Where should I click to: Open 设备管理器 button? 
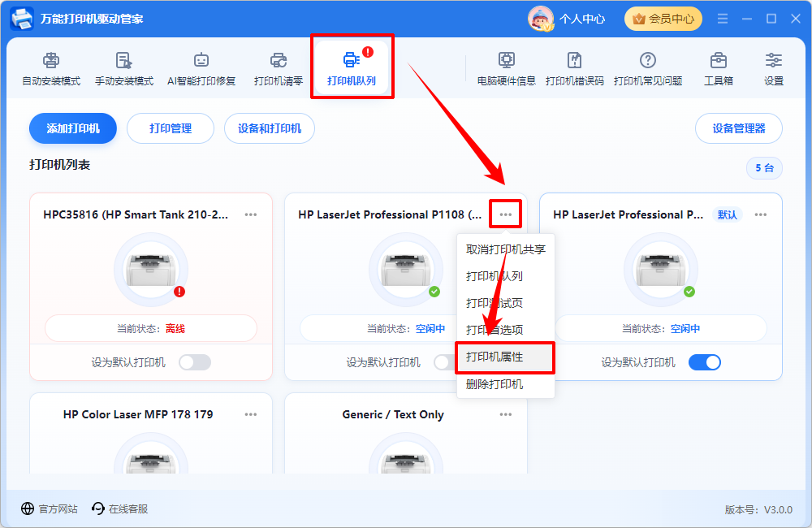point(738,128)
